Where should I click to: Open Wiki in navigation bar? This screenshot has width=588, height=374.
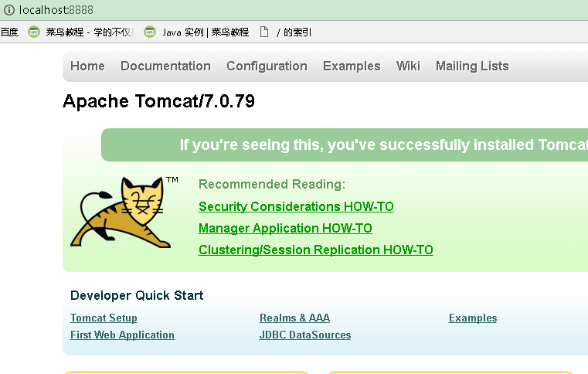pos(408,66)
